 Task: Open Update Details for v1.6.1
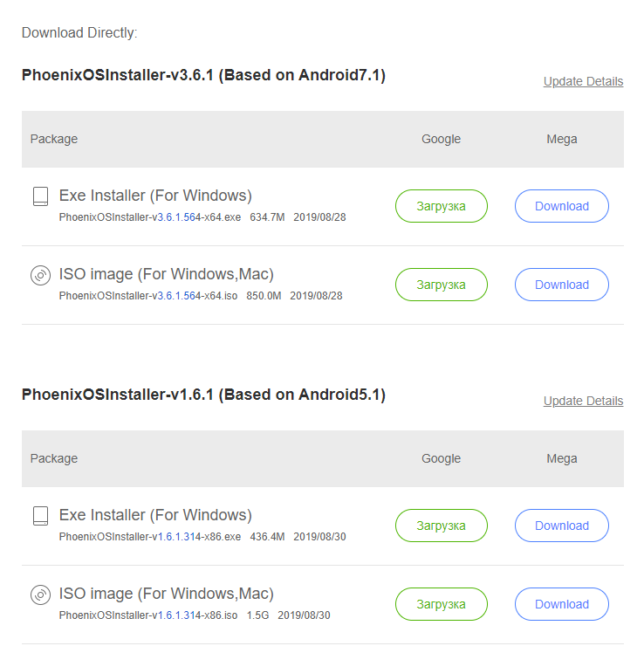[x=583, y=401]
